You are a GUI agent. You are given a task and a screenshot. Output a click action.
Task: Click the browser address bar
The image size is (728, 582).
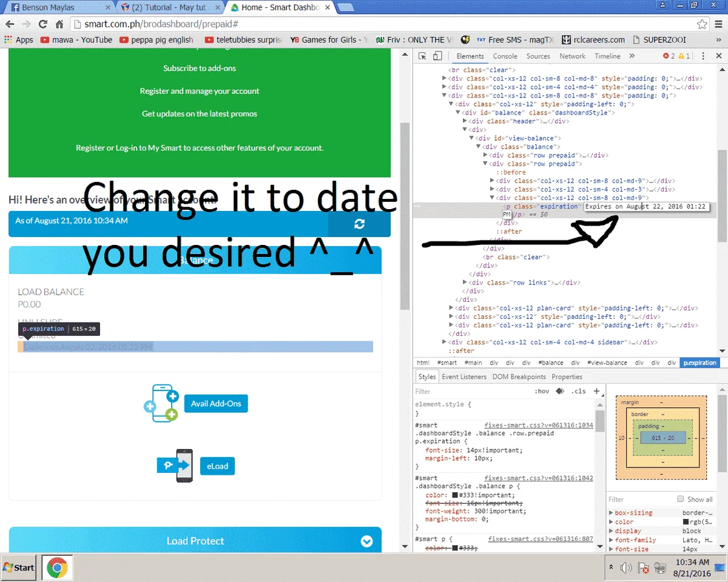(x=388, y=24)
